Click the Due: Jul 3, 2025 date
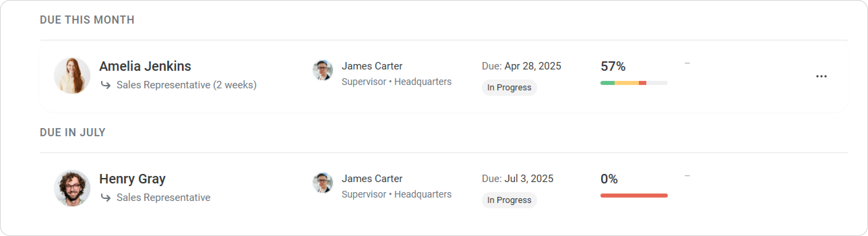 (518, 179)
